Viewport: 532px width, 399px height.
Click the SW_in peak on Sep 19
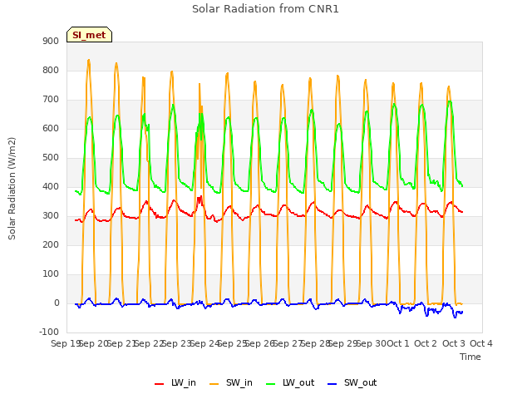pos(89,61)
